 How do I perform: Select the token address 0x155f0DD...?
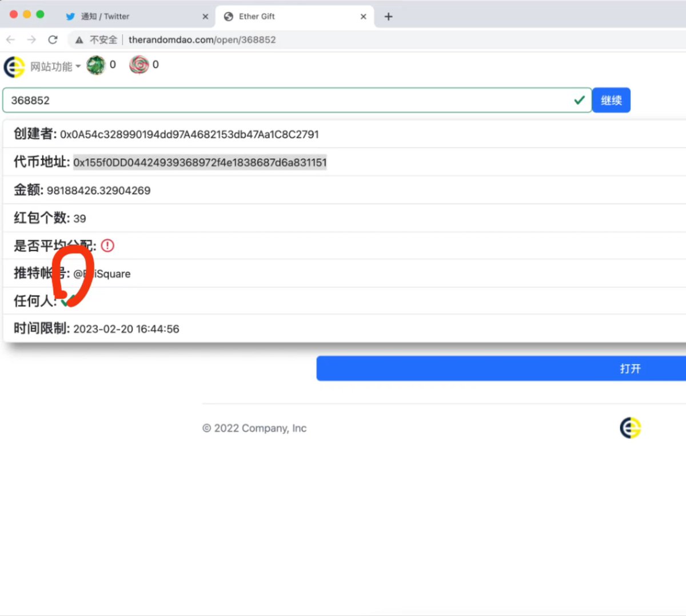pos(200,162)
